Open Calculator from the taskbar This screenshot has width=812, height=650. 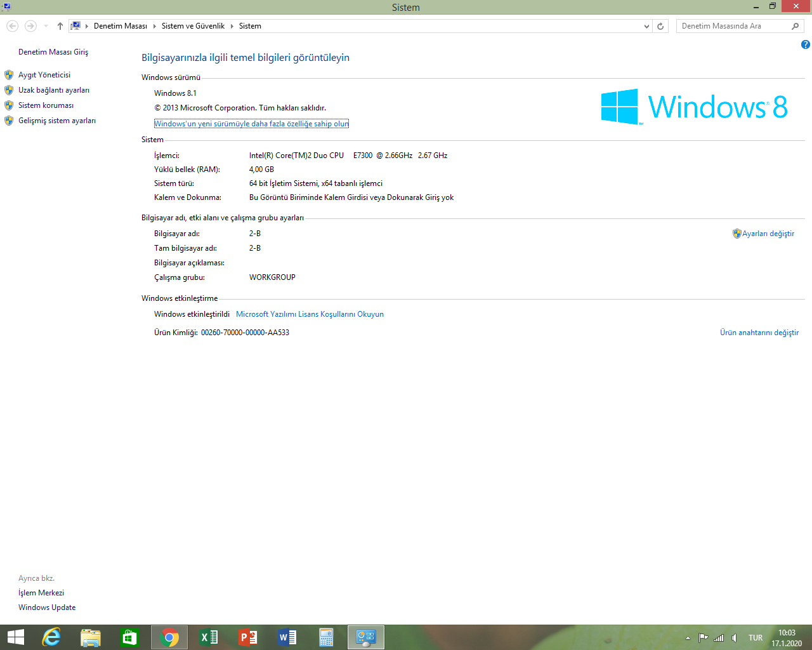click(x=327, y=637)
